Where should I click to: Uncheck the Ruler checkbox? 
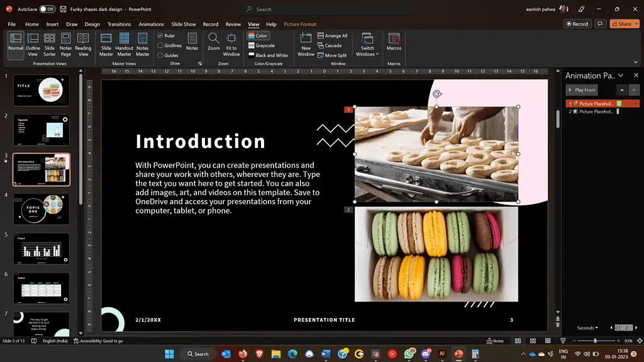click(160, 36)
